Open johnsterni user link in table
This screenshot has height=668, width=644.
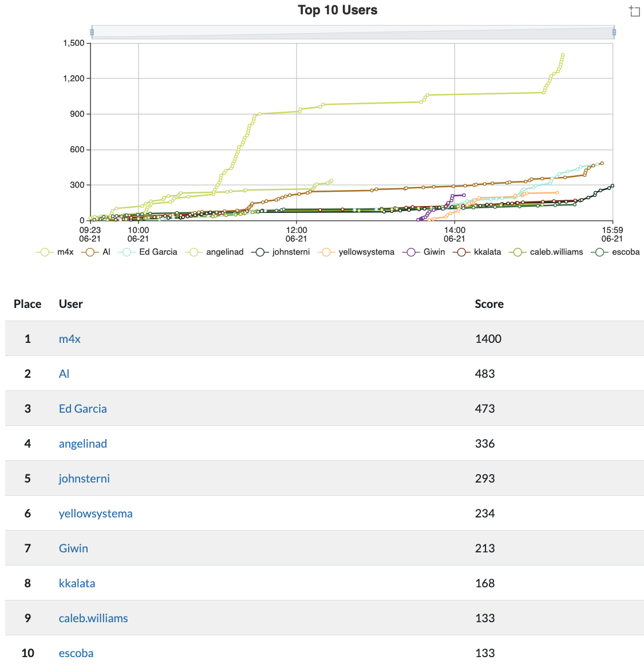(x=84, y=479)
